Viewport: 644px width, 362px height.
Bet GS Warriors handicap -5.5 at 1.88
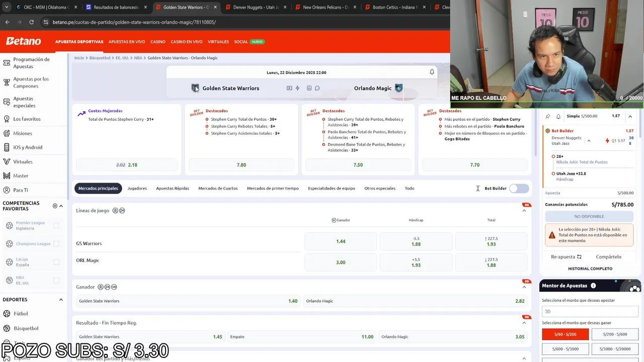tap(416, 241)
